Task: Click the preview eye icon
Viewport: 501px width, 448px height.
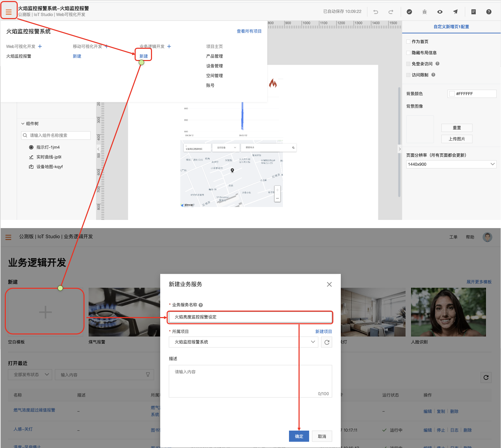Action: 440,12
